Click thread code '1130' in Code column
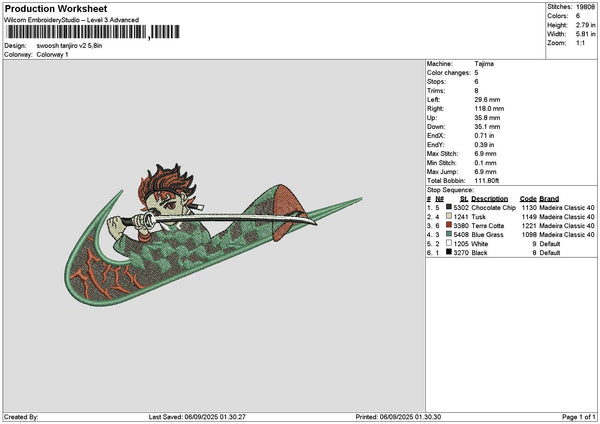 (x=529, y=207)
